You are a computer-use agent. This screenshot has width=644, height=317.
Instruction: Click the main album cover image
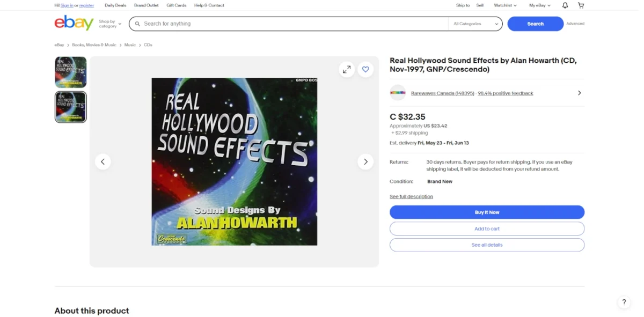pos(235,161)
